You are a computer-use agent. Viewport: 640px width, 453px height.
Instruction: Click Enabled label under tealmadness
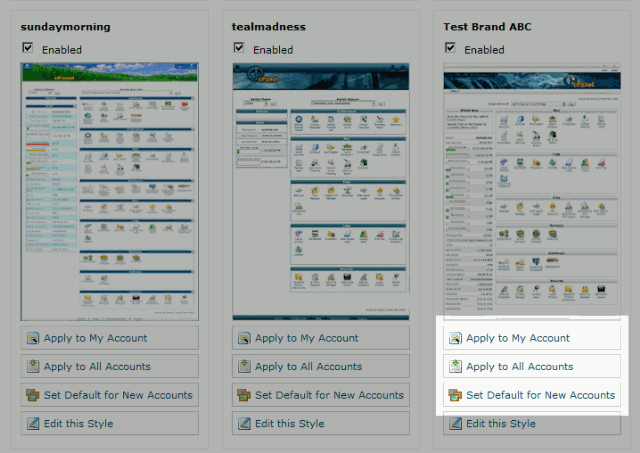(x=273, y=50)
